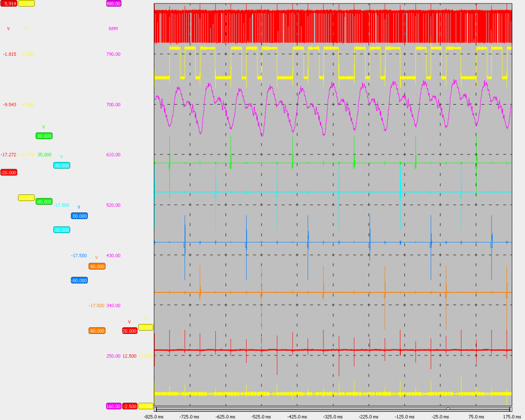Select the magenta 880.00 RPM limit box
The width and height of the screenshot is (525, 420).
113,4
